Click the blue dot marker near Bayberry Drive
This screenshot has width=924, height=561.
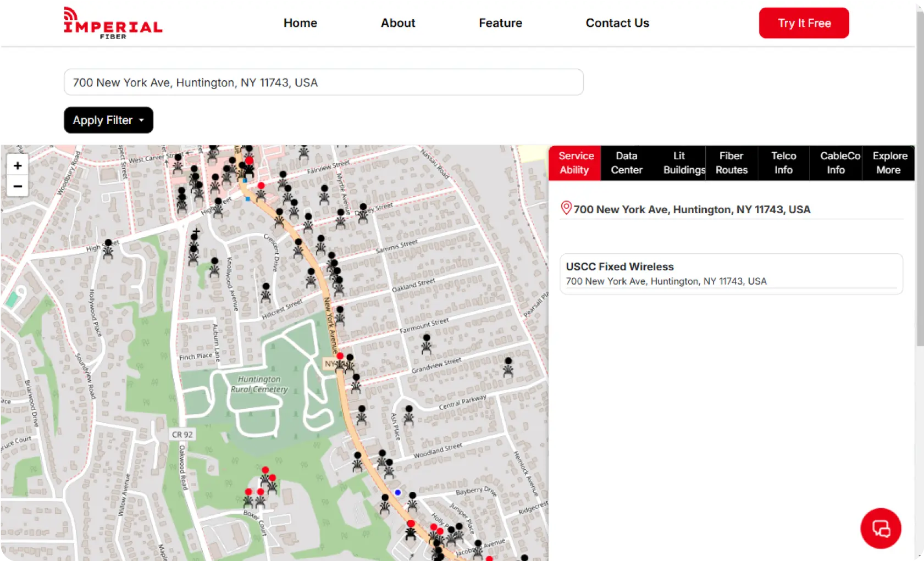pos(398,492)
